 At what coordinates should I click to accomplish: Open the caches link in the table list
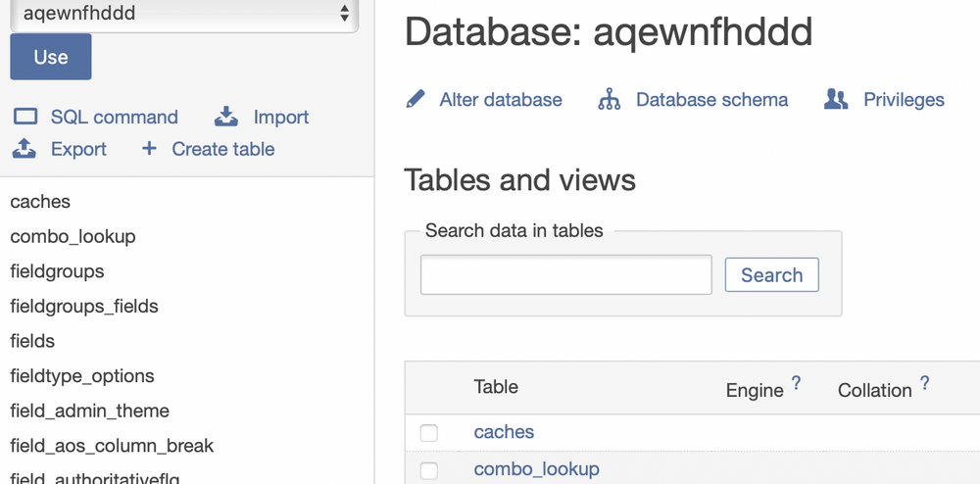[504, 432]
